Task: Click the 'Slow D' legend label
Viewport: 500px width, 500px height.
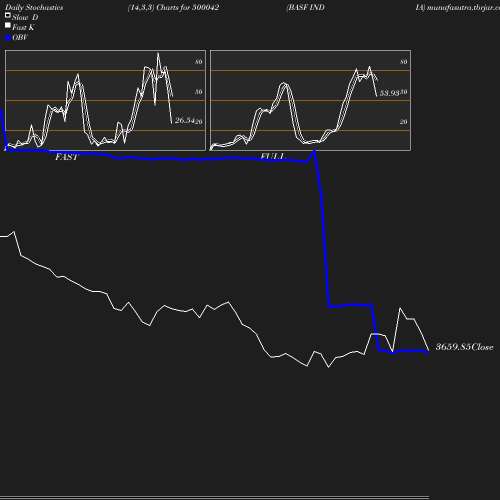Action: 25,17
